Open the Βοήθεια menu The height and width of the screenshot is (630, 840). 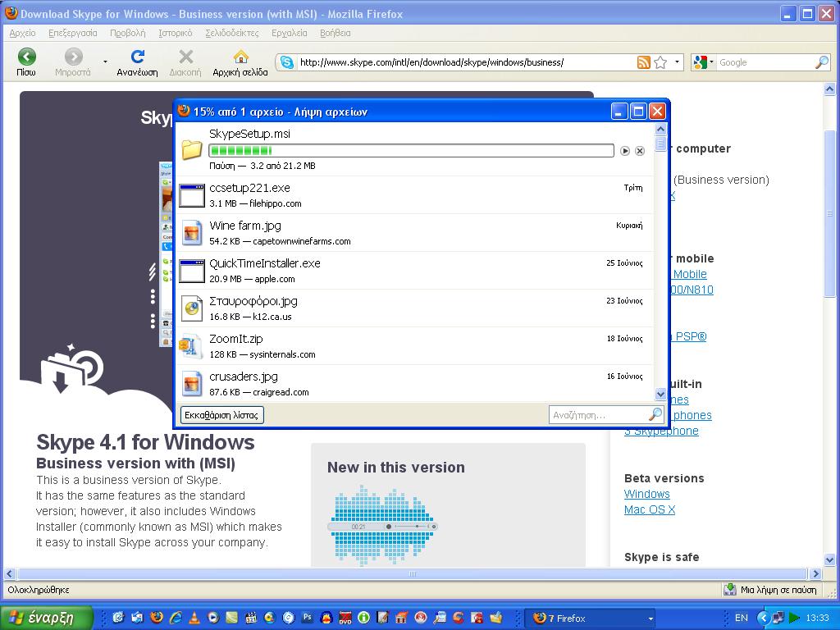(x=336, y=33)
